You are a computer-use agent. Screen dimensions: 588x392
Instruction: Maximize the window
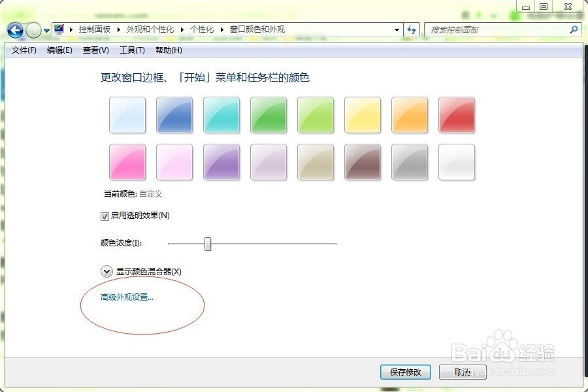pos(544,7)
